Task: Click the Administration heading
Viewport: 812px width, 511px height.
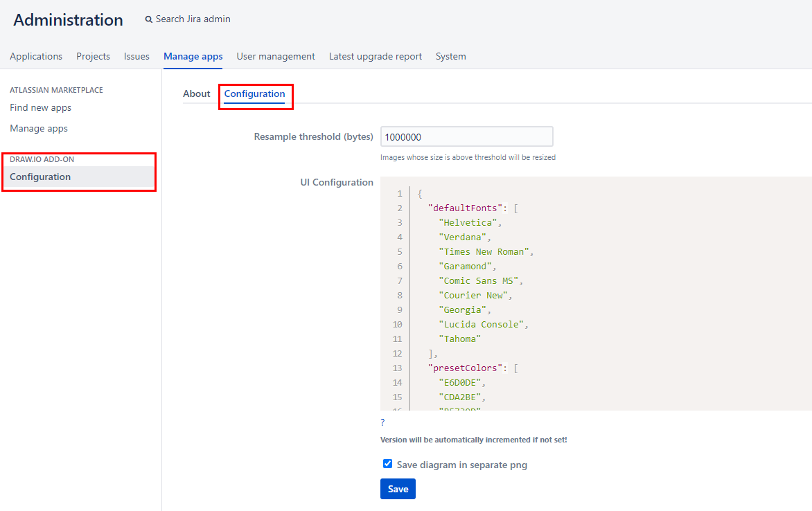Action: click(x=67, y=19)
